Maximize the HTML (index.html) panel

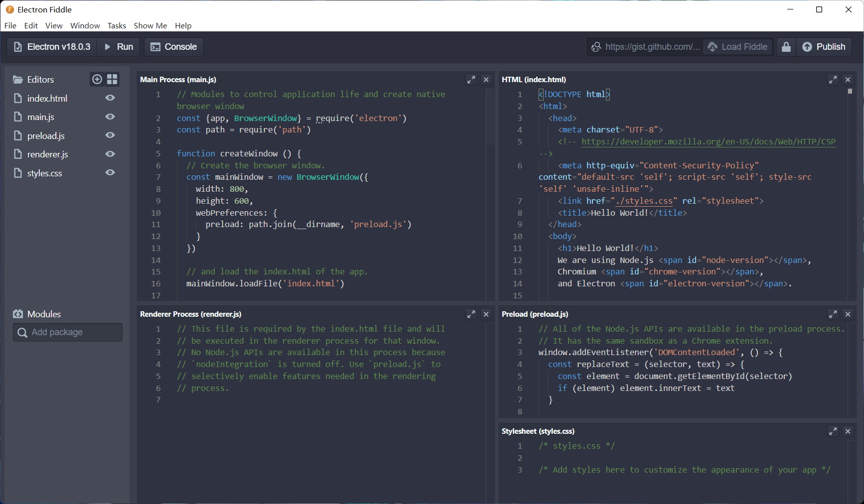(x=833, y=80)
